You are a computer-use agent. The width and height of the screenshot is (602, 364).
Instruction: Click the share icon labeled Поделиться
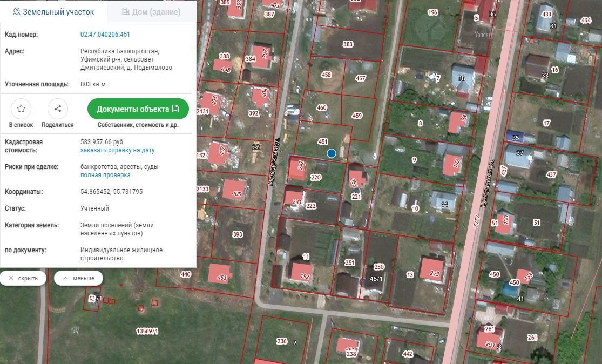[x=58, y=109]
